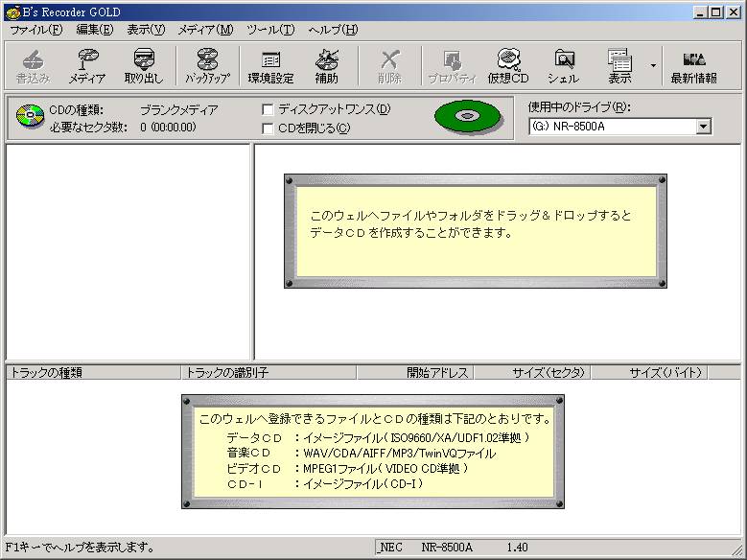Viewport: 747px width, 560px height.
Task: Click the 書込み (write) toolbar icon
Action: point(33,66)
